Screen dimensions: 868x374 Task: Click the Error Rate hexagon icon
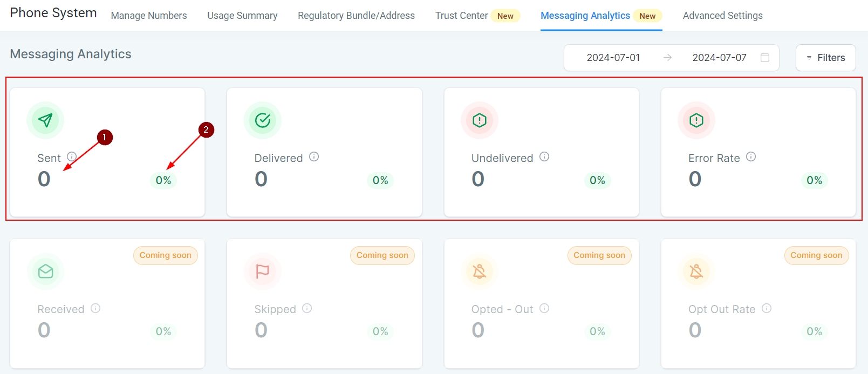coord(696,120)
